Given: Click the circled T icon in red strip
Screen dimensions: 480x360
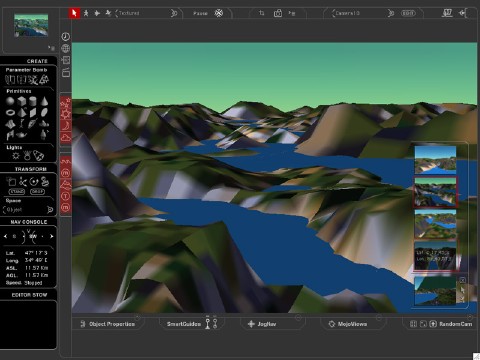Looking at the screenshot, I should [x=66, y=196].
